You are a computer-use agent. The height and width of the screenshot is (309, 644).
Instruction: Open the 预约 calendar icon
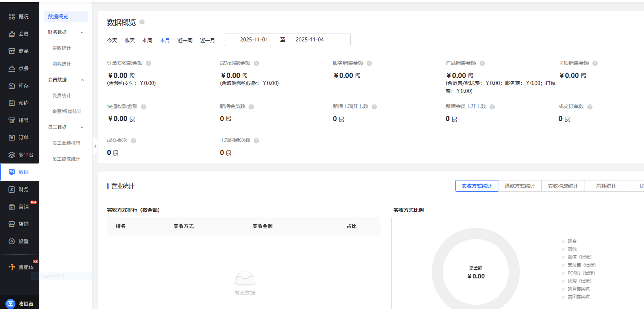coord(11,103)
